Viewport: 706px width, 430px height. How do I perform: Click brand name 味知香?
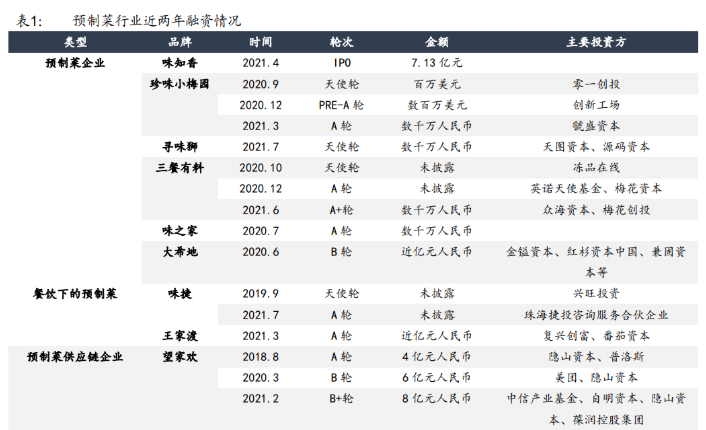click(180, 63)
